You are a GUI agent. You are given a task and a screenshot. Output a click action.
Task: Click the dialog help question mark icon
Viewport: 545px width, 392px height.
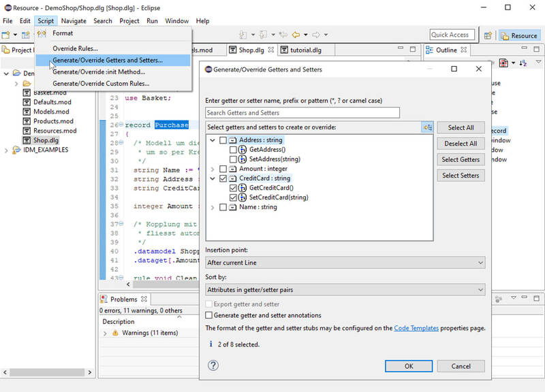213,365
